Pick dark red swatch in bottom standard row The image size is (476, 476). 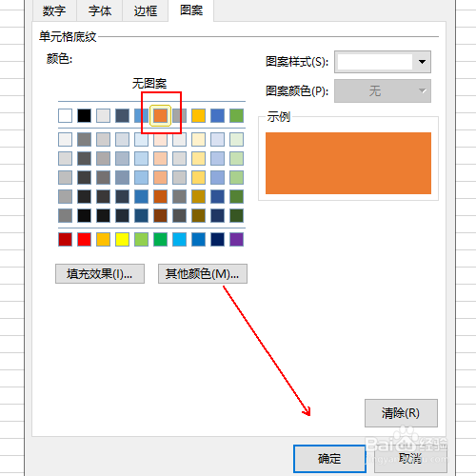[x=65, y=239]
